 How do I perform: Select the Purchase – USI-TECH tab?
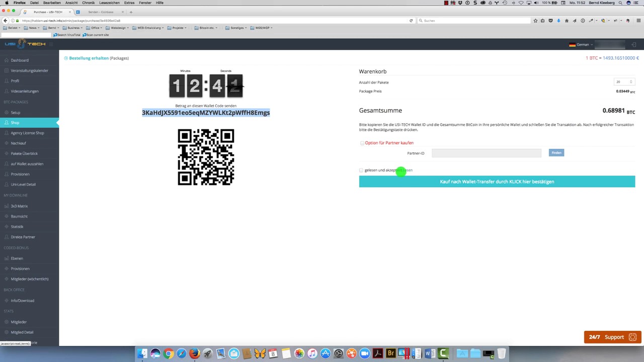48,12
